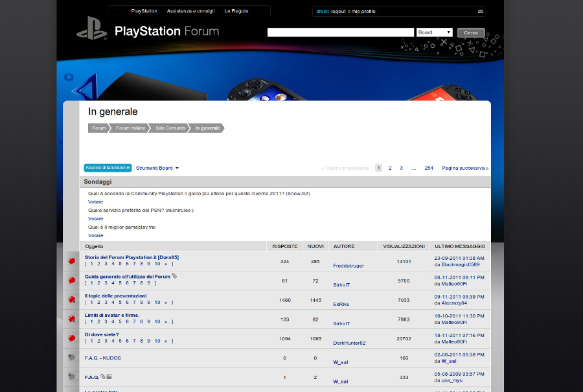The image size is (583, 392).
Task: Click the views count 20702
Action: (x=404, y=339)
